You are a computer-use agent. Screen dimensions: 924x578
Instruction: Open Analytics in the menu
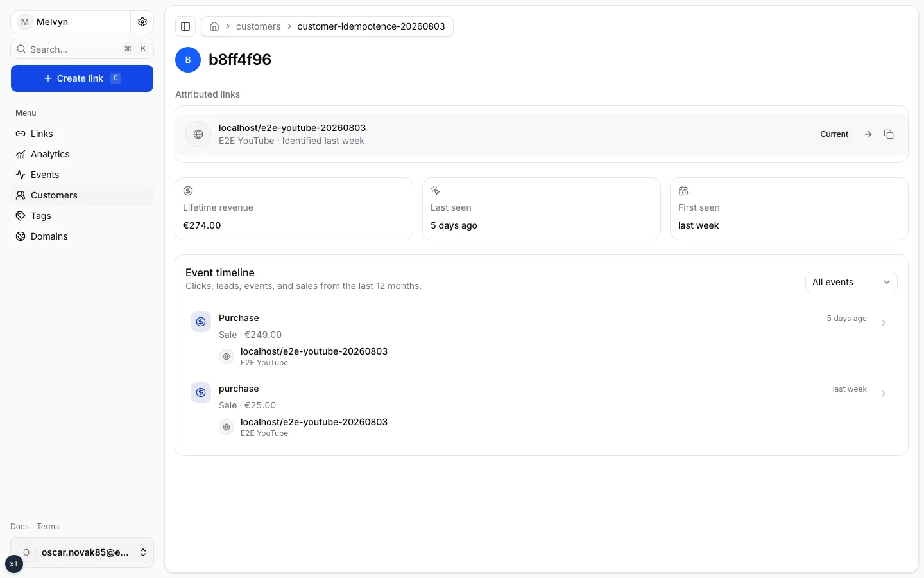tap(82, 154)
